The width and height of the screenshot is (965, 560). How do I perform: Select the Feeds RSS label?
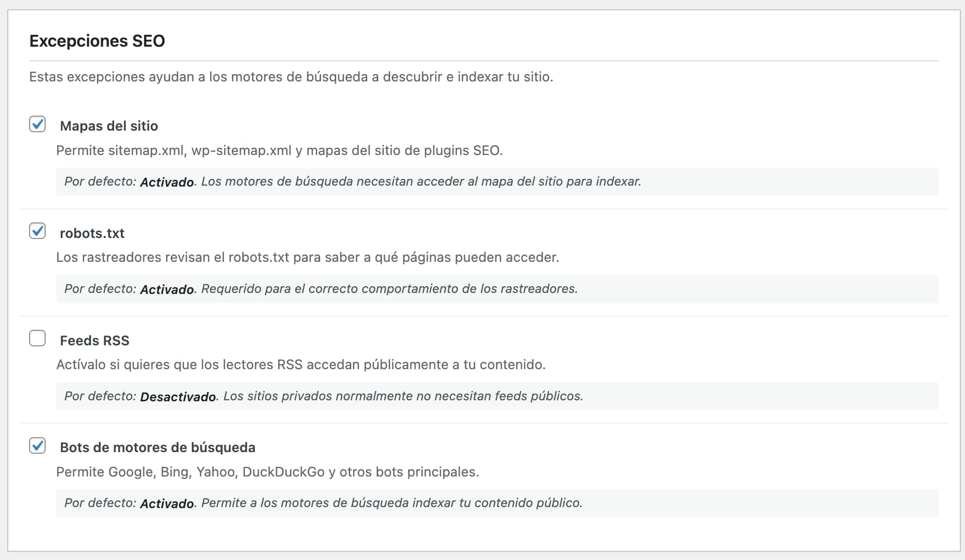95,340
